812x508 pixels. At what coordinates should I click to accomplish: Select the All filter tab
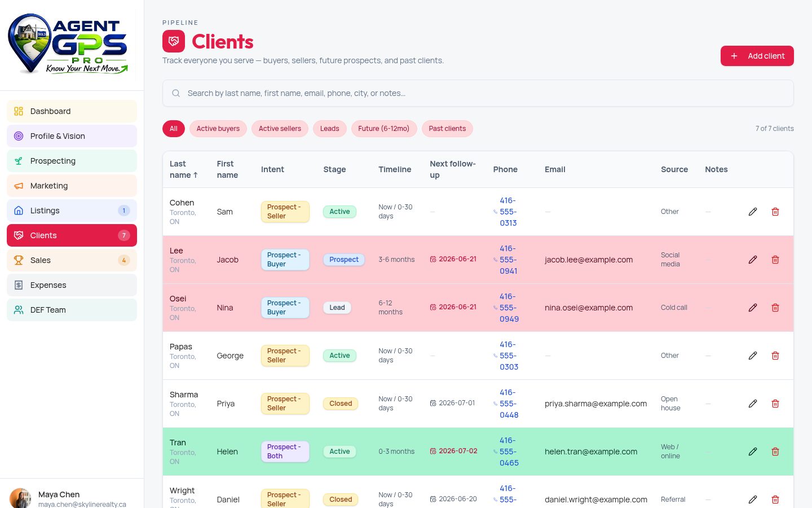pyautogui.click(x=174, y=129)
